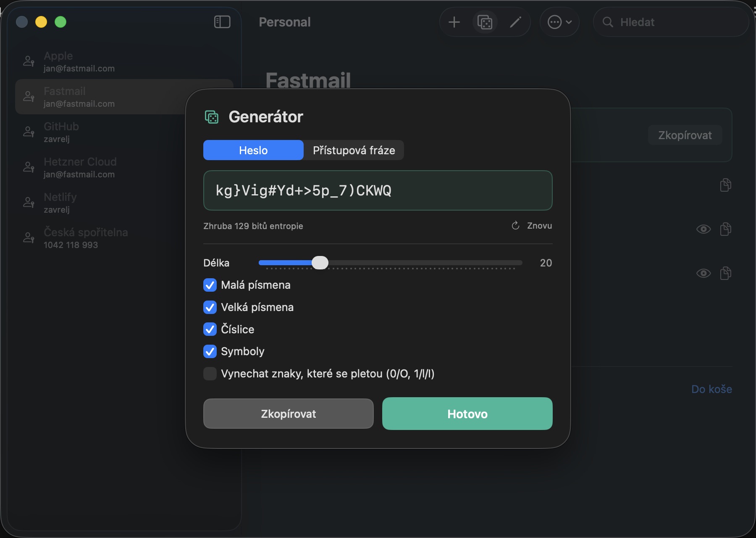Select the Apple jan@fastmail.com entry
The height and width of the screenshot is (538, 756).
pos(124,61)
